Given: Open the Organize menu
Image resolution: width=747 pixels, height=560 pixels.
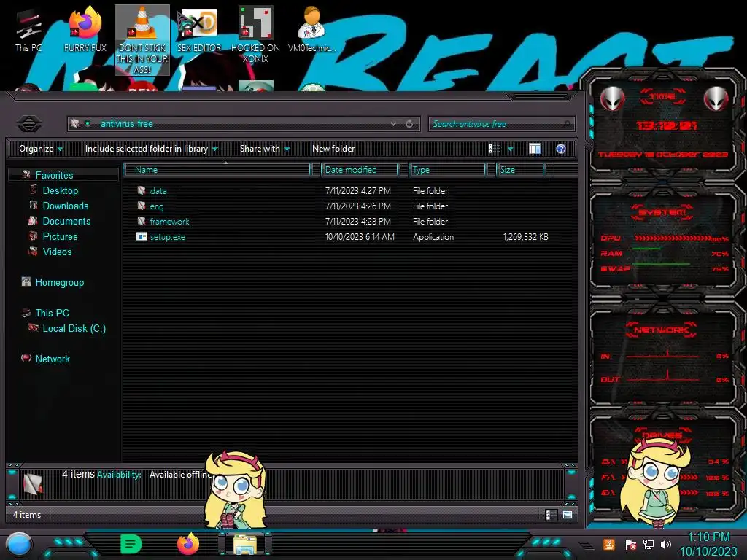Looking at the screenshot, I should [41, 149].
